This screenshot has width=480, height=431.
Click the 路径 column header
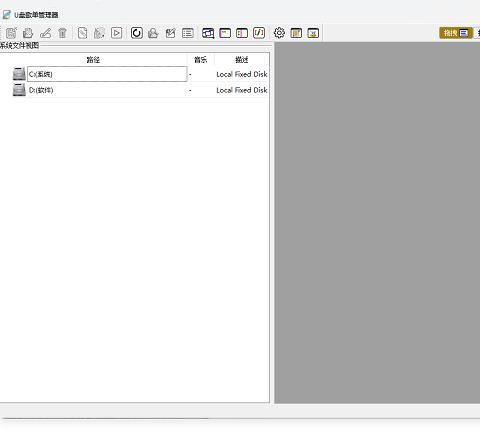click(x=93, y=60)
